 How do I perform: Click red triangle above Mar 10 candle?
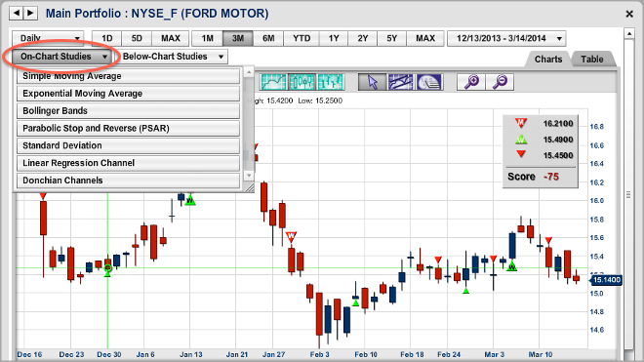pyautogui.click(x=548, y=240)
